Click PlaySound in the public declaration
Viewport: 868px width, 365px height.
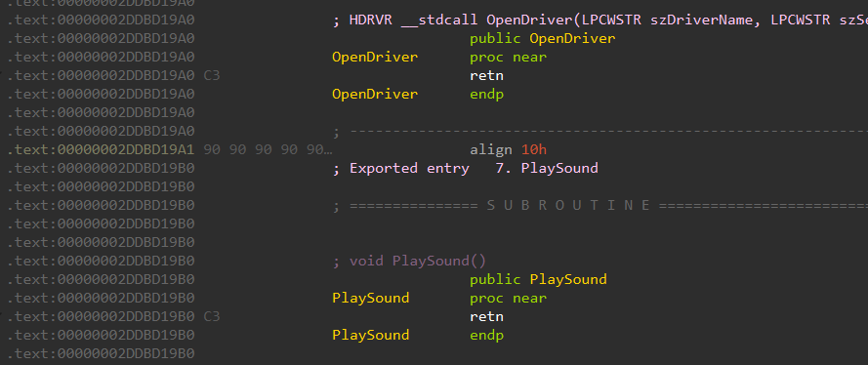click(x=568, y=279)
